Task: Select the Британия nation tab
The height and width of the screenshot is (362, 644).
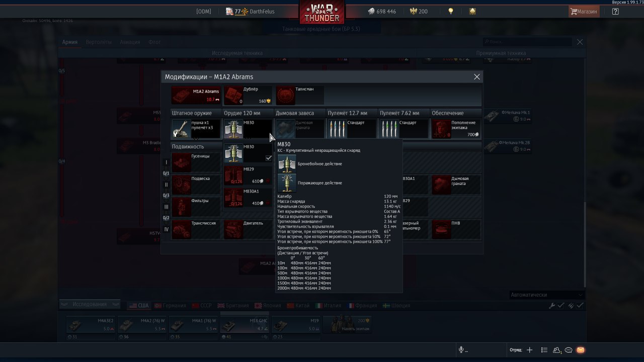Action: click(233, 306)
